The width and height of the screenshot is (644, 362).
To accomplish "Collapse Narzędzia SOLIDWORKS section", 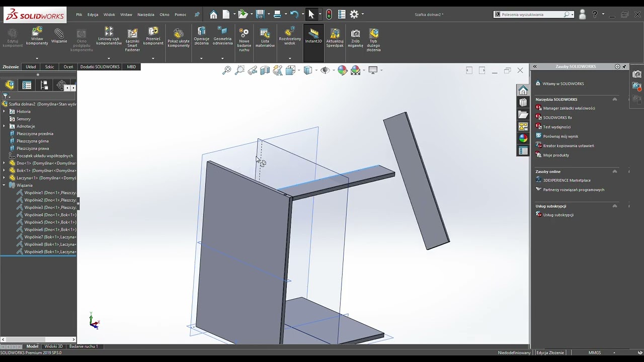I will click(614, 100).
